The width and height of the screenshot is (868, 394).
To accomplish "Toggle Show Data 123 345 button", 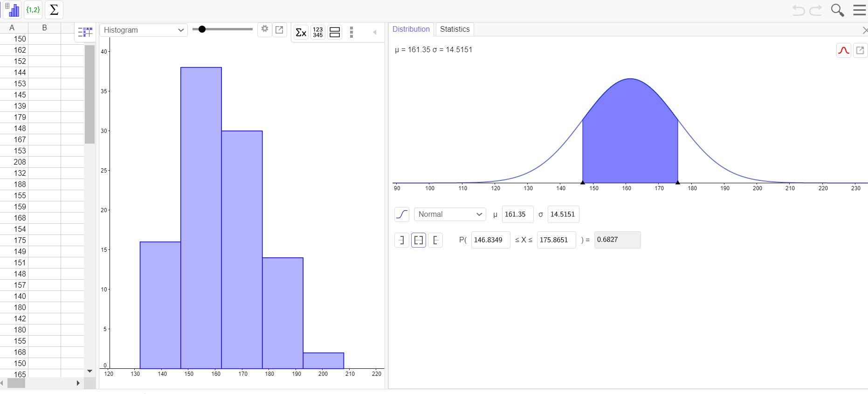I will [318, 32].
